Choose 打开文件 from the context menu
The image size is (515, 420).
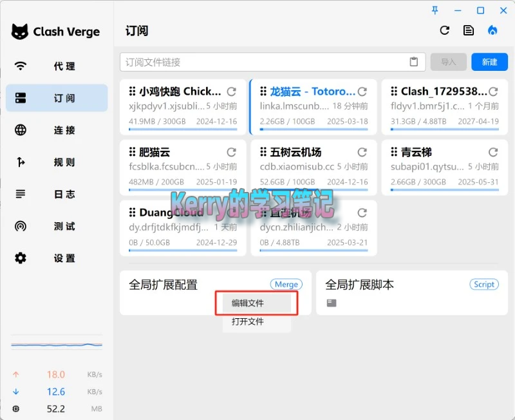click(x=256, y=321)
